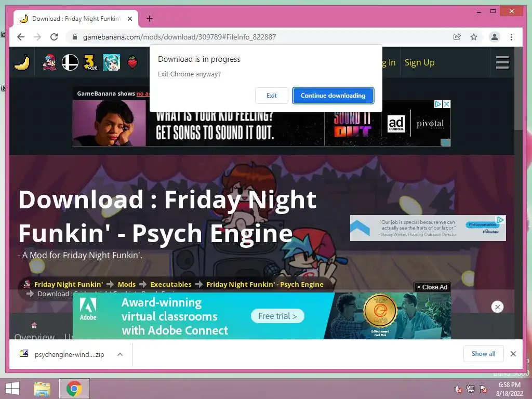532x399 pixels.
Task: Click Psych Engine breadcrumb link
Action: click(264, 284)
